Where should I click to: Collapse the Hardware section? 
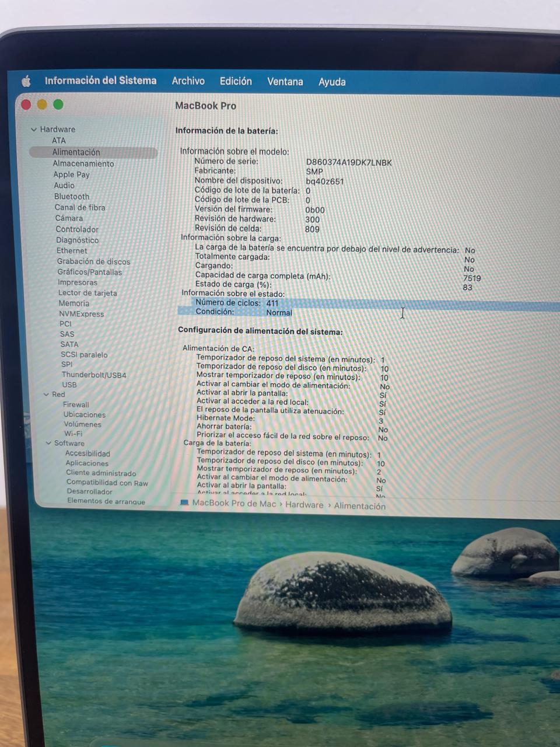tap(34, 130)
